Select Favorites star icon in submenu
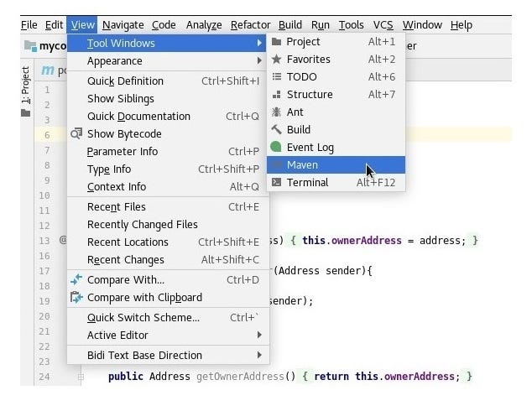Viewport: 532px width, 406px height. (x=277, y=60)
